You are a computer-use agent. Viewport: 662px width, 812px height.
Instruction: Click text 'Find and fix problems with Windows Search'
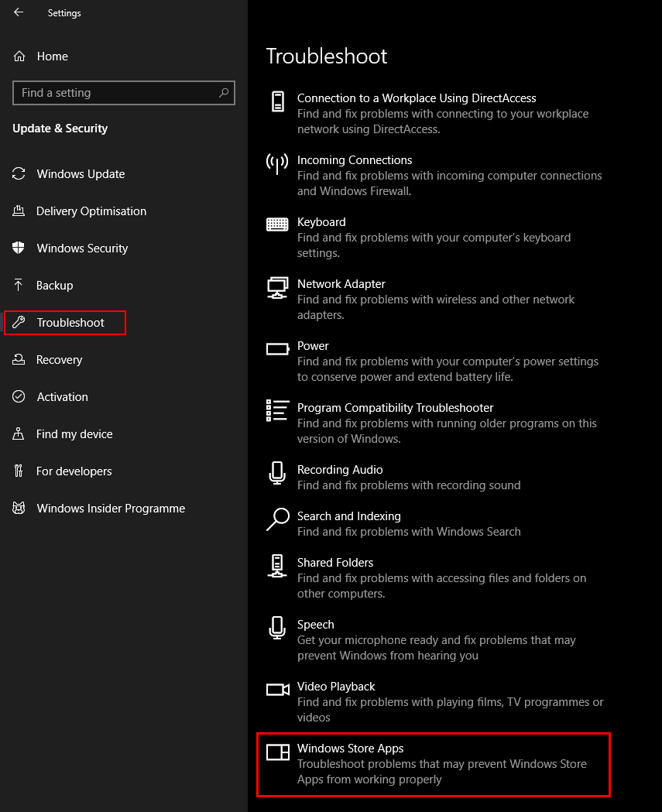coord(409,532)
